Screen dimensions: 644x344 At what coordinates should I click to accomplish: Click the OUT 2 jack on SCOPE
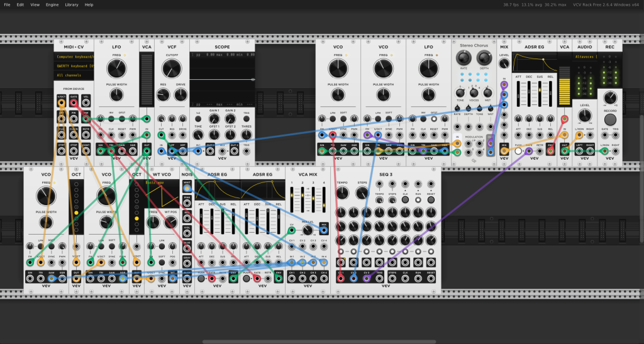[234, 151]
